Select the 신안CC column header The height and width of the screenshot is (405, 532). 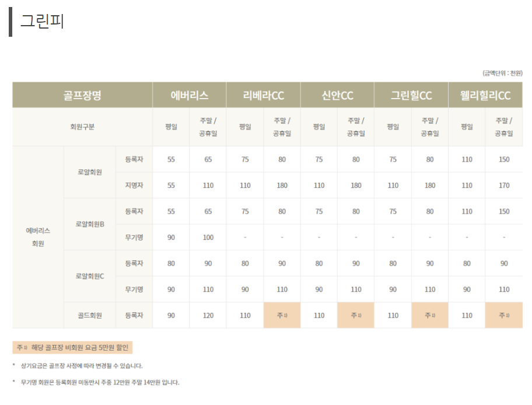click(x=337, y=95)
